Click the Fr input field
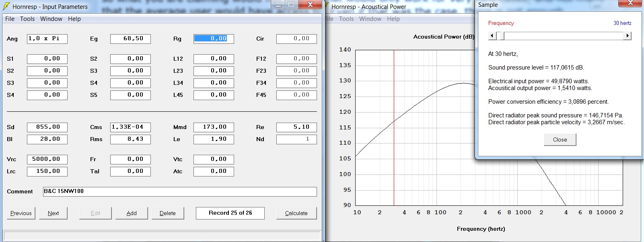The width and height of the screenshot is (644, 242). tap(130, 159)
